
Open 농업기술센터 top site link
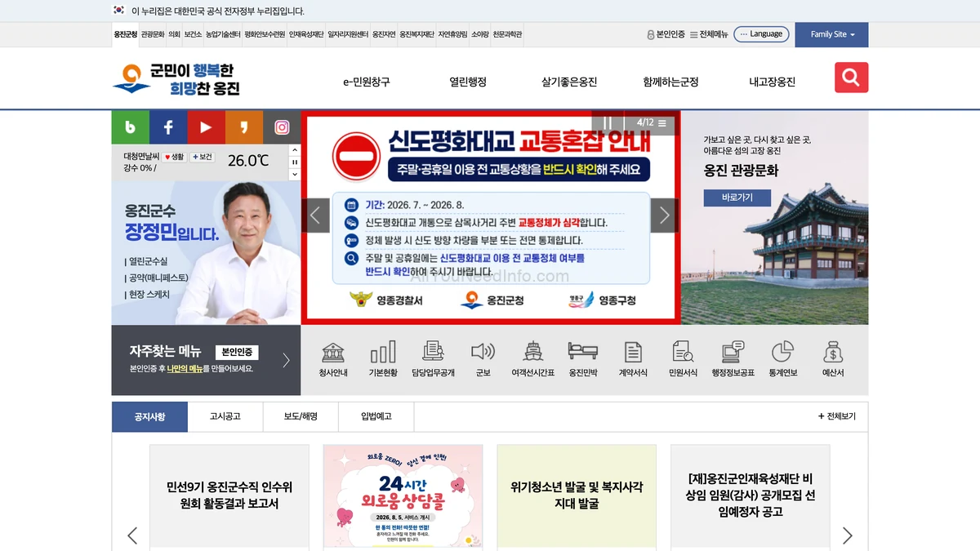223,34
